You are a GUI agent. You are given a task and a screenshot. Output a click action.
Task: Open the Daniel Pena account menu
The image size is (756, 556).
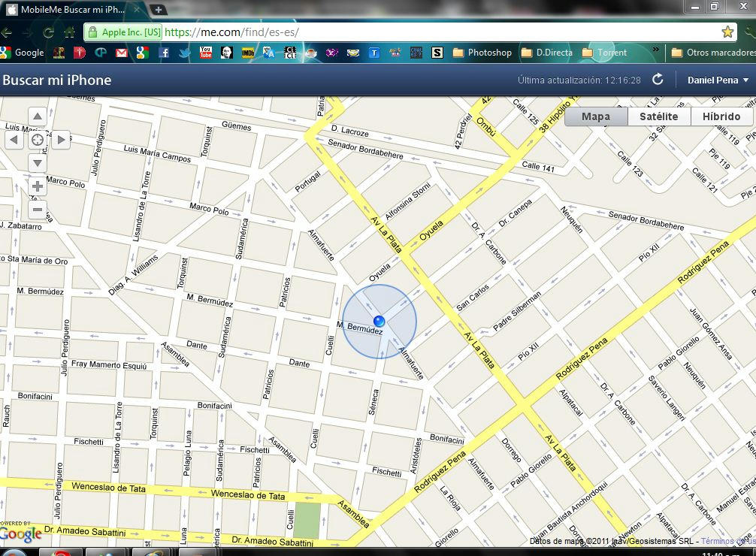pyautogui.click(x=718, y=80)
